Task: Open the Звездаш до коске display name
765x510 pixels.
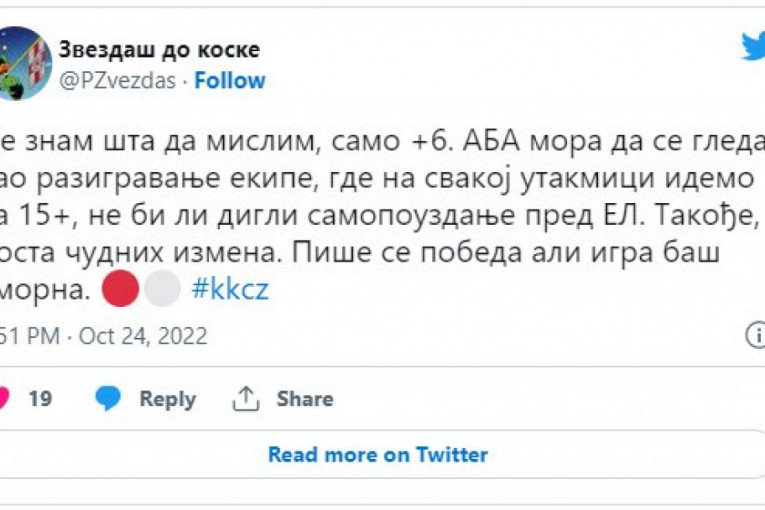Action: tap(159, 49)
